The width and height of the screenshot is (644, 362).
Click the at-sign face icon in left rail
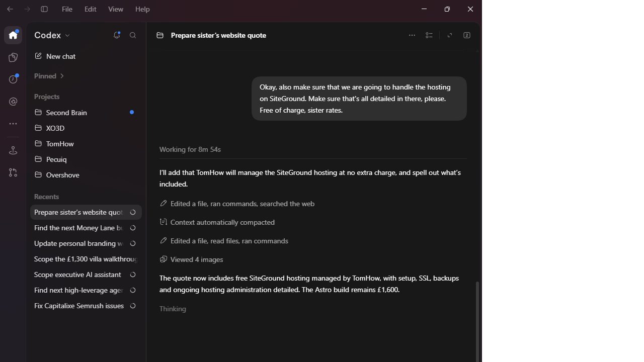click(13, 102)
